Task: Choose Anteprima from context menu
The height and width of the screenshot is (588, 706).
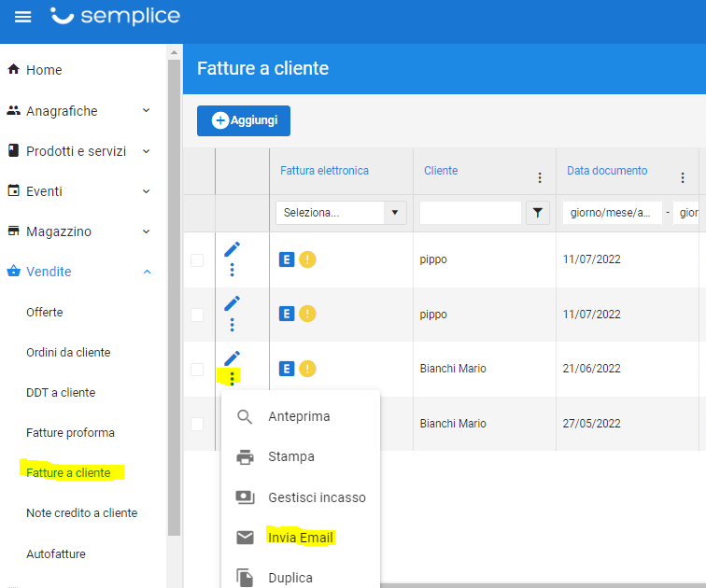Action: click(x=301, y=416)
